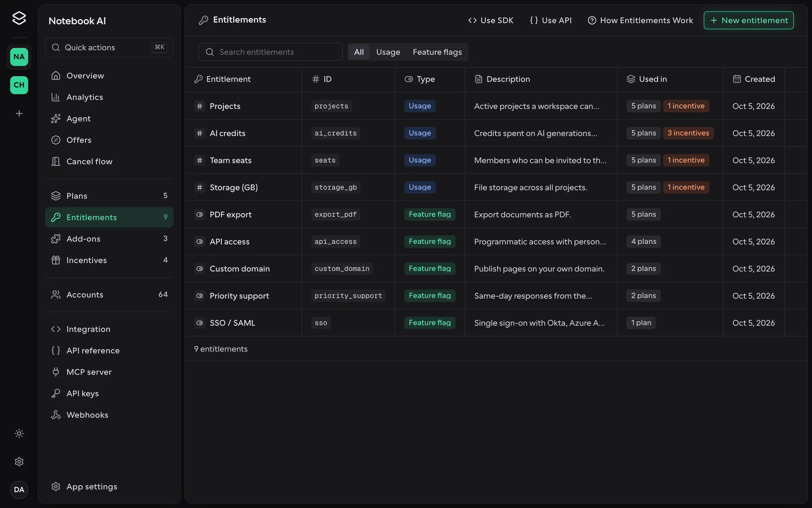The height and width of the screenshot is (508, 812).
Task: Open the Integration page
Action: pos(109,329)
